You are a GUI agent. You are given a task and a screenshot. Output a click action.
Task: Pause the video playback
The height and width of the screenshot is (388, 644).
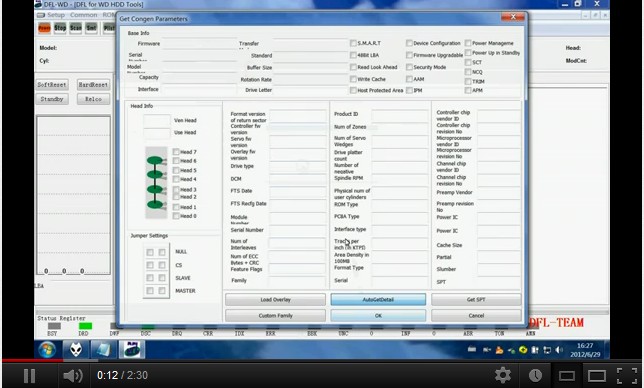point(29,375)
